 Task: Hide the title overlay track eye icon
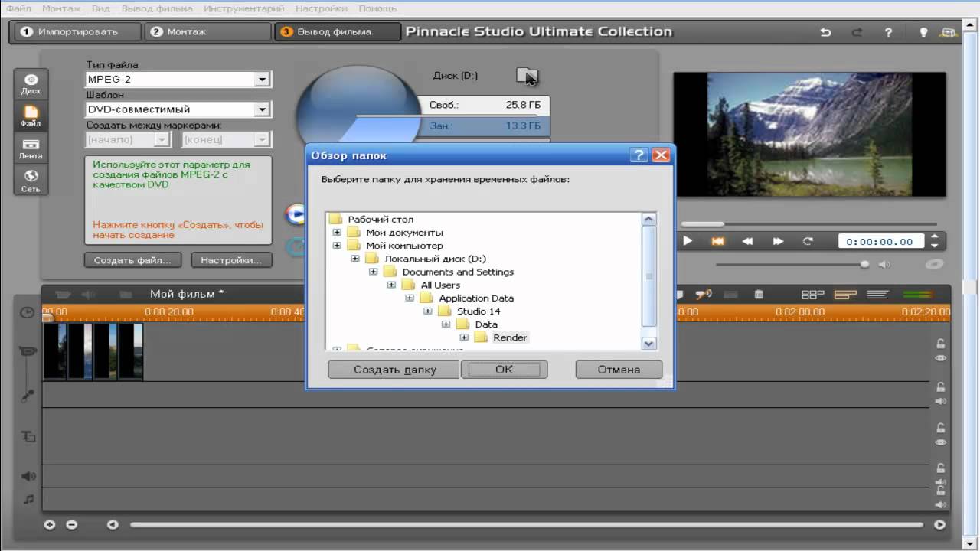tap(940, 443)
